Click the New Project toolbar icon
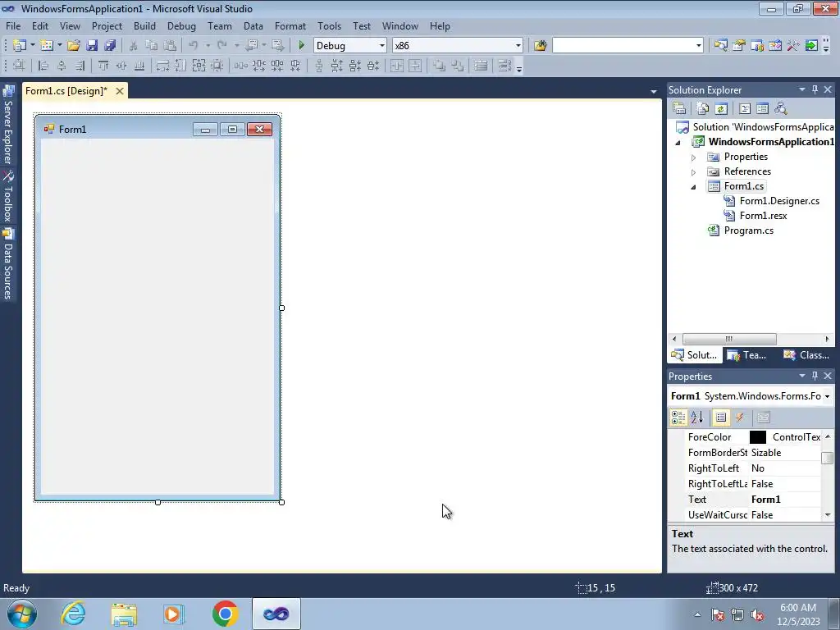The image size is (840, 630). tap(20, 46)
